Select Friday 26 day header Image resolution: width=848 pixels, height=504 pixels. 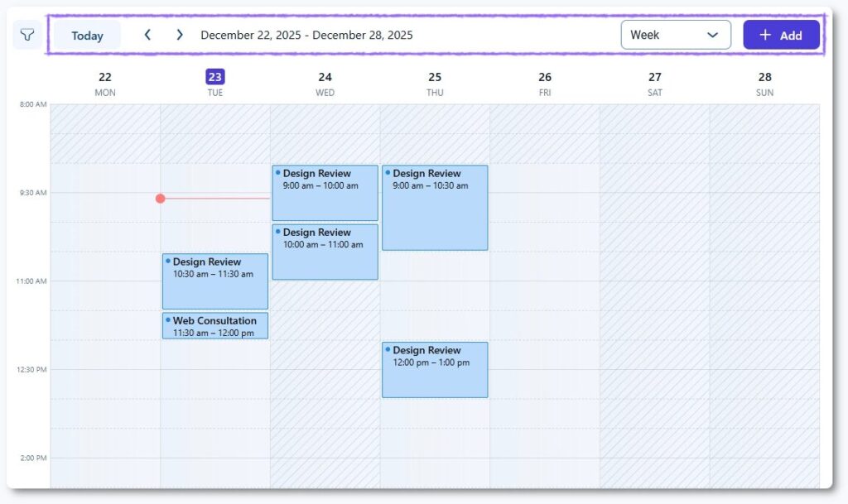pos(545,83)
